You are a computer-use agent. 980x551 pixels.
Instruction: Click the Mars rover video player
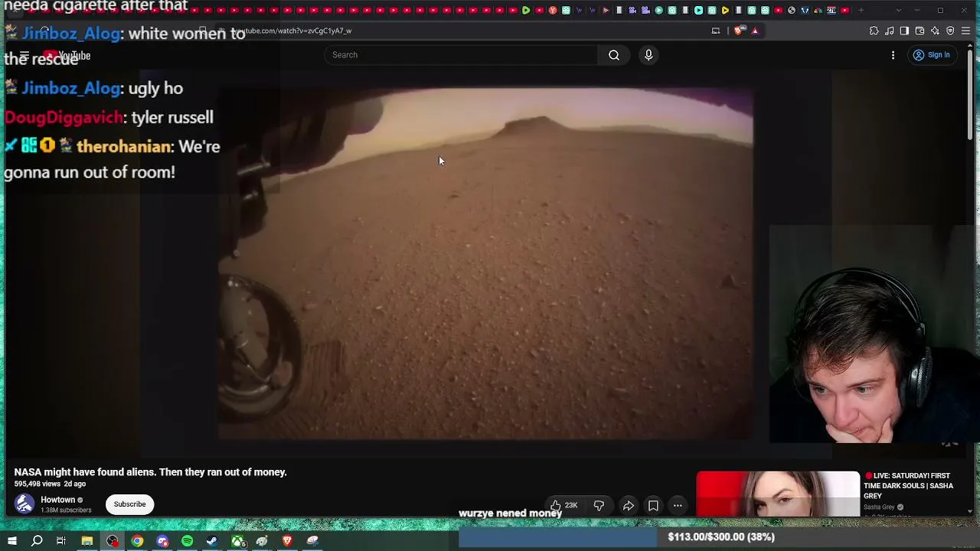coord(485,264)
